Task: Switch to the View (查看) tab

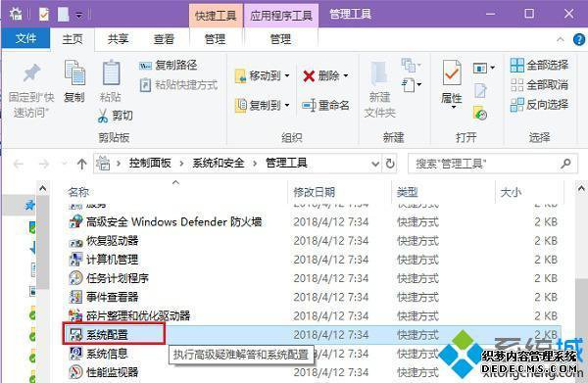Action: point(164,38)
